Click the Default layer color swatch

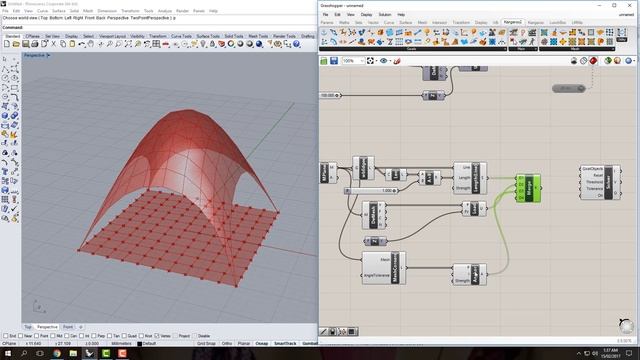click(139, 344)
